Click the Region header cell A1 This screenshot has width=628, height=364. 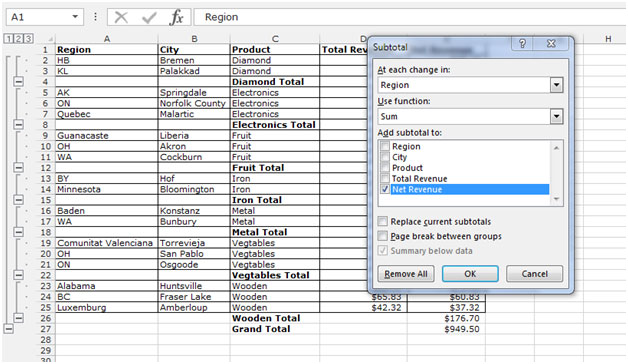point(107,50)
